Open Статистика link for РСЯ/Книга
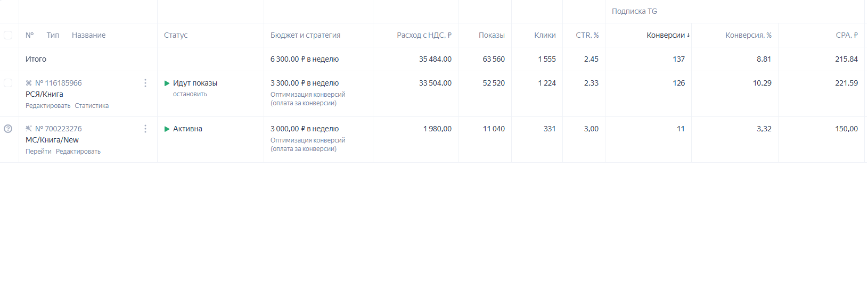The image size is (868, 285). click(92, 106)
